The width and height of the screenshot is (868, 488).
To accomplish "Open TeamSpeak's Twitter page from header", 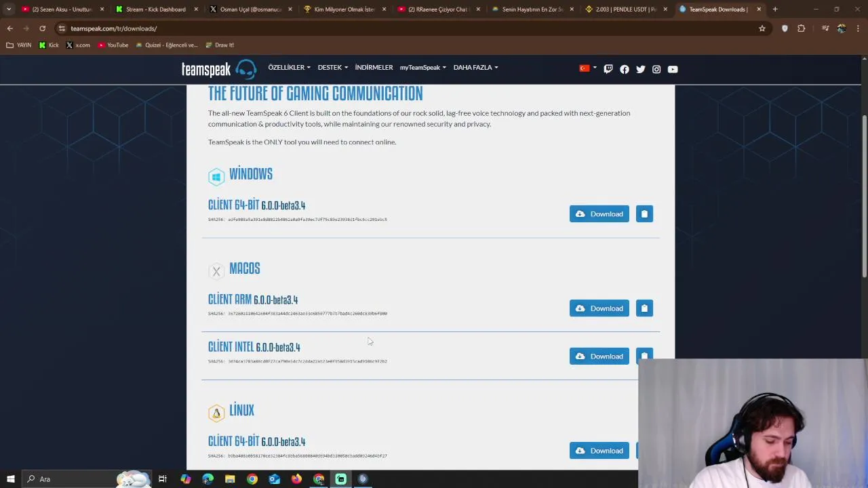I will [x=641, y=69].
